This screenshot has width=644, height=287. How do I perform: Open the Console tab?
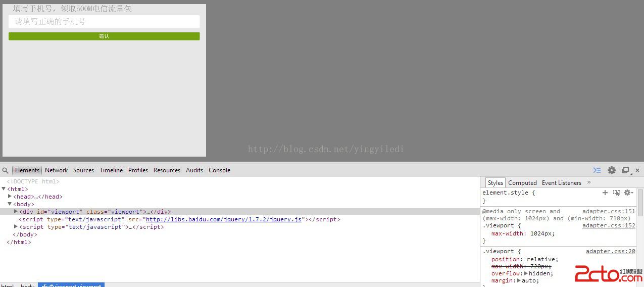pos(220,170)
